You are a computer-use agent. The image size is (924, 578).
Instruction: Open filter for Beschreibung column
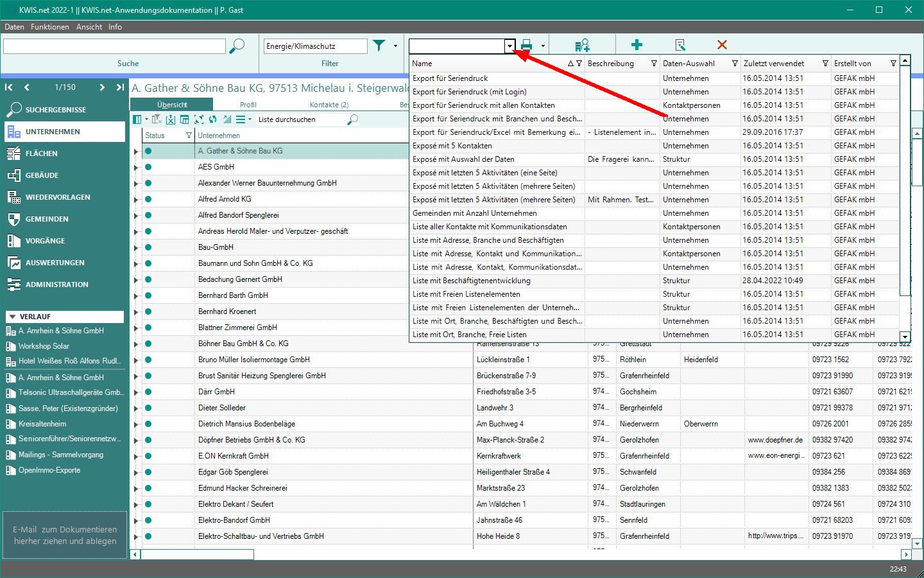pyautogui.click(x=654, y=64)
